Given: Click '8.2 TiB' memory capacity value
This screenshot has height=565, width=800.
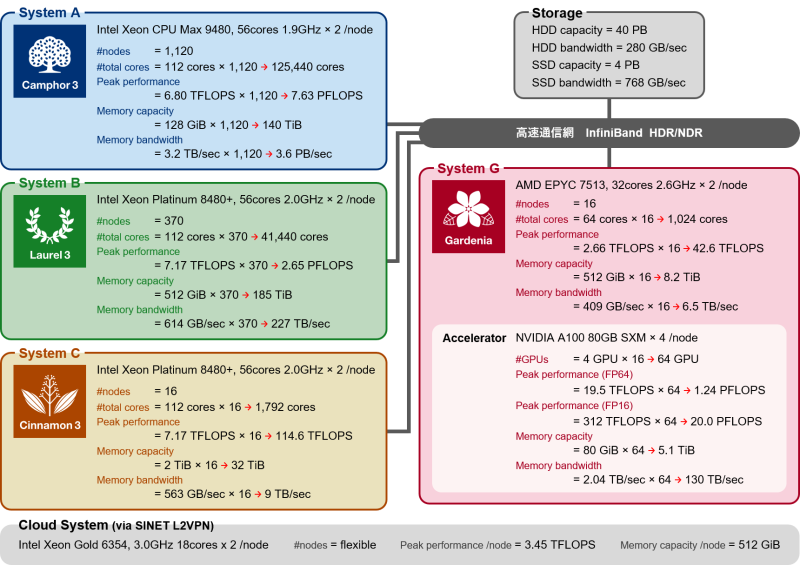Looking at the screenshot, I should point(682,277).
